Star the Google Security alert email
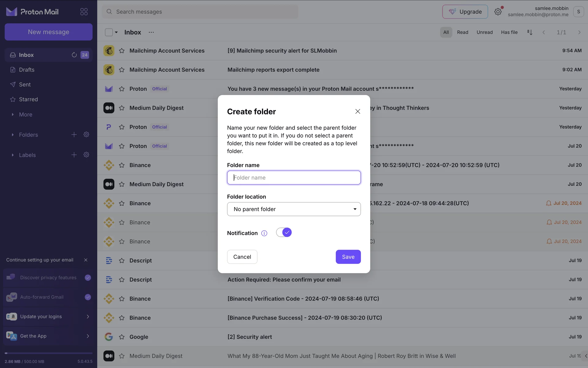The image size is (588, 368). pyautogui.click(x=122, y=337)
